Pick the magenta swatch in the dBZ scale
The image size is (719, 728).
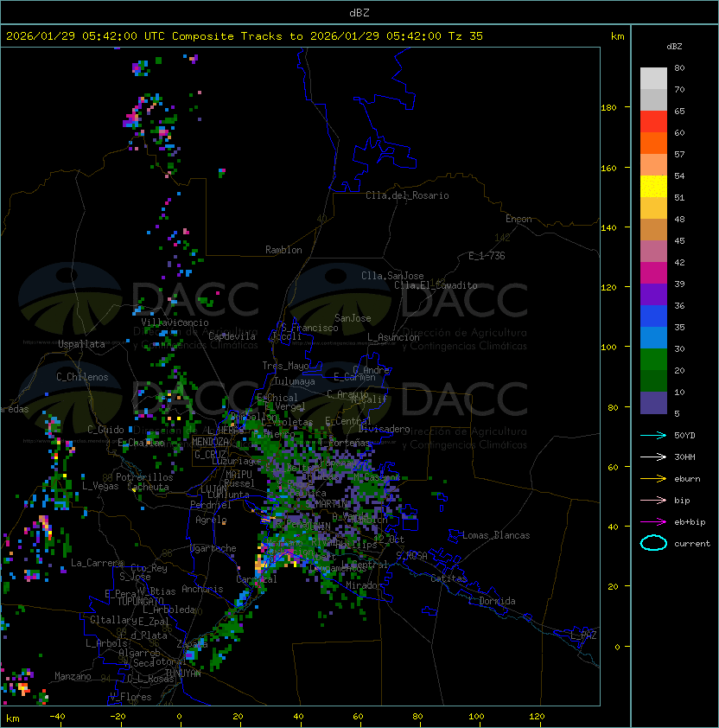pyautogui.click(x=653, y=273)
